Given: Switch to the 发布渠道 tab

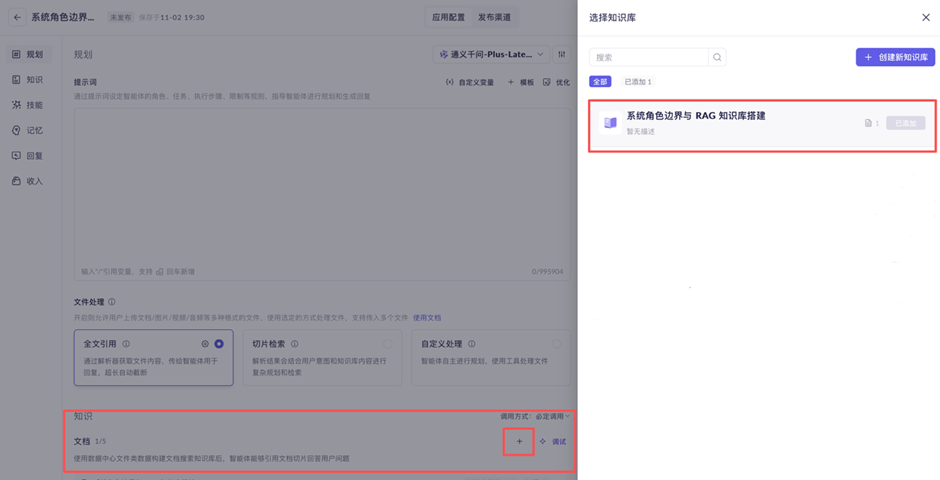Looking at the screenshot, I should 495,17.
